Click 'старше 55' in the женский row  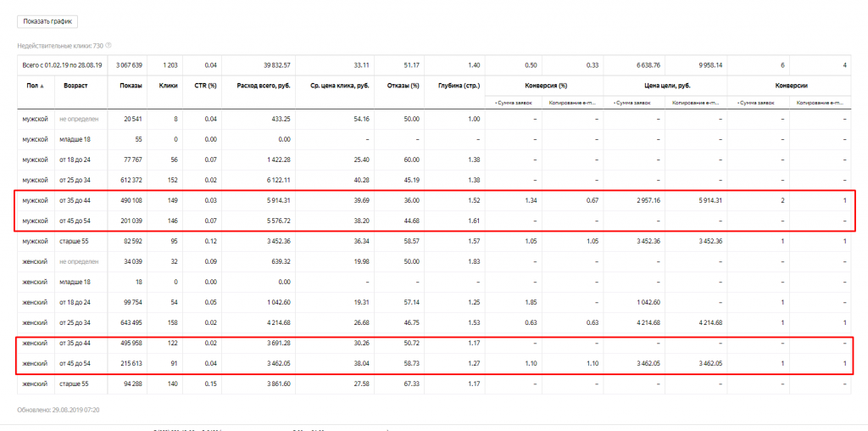click(74, 383)
